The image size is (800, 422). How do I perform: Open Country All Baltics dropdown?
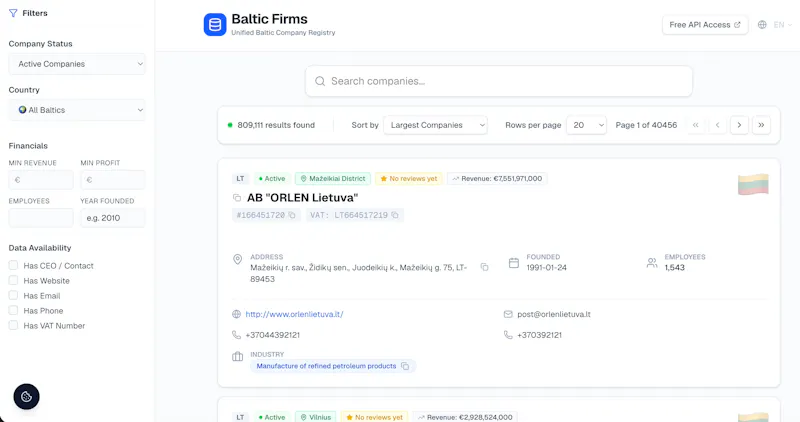77,110
